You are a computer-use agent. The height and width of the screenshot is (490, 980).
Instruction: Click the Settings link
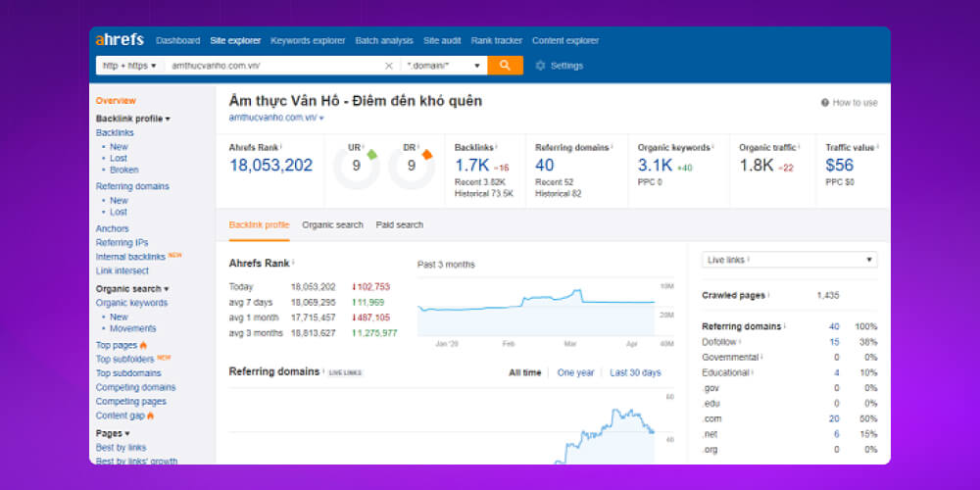coord(566,66)
